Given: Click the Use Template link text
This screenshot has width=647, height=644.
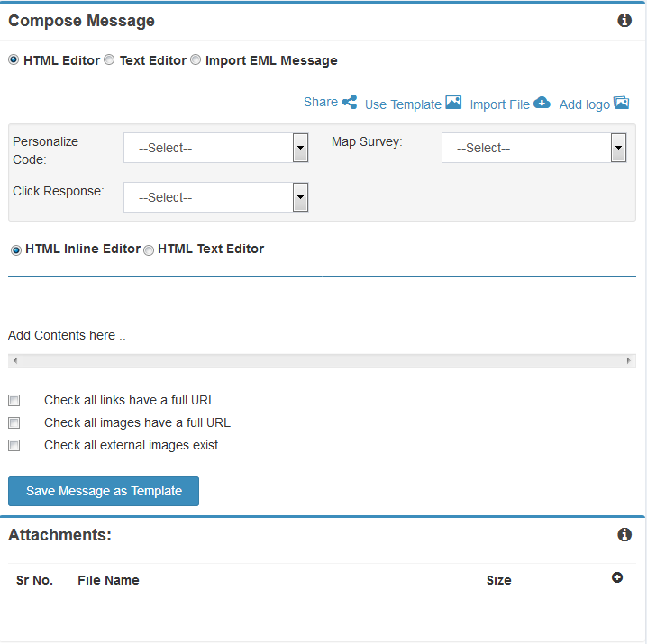Looking at the screenshot, I should tap(403, 104).
